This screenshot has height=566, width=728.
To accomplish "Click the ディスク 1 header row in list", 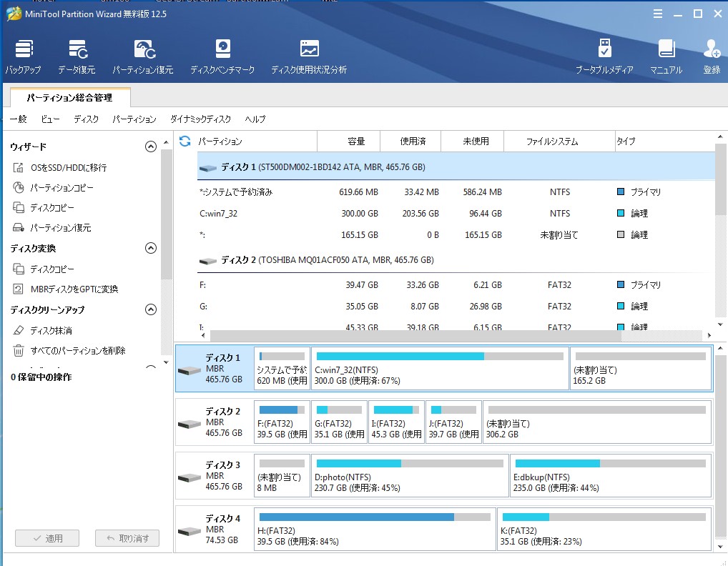I will click(x=456, y=167).
